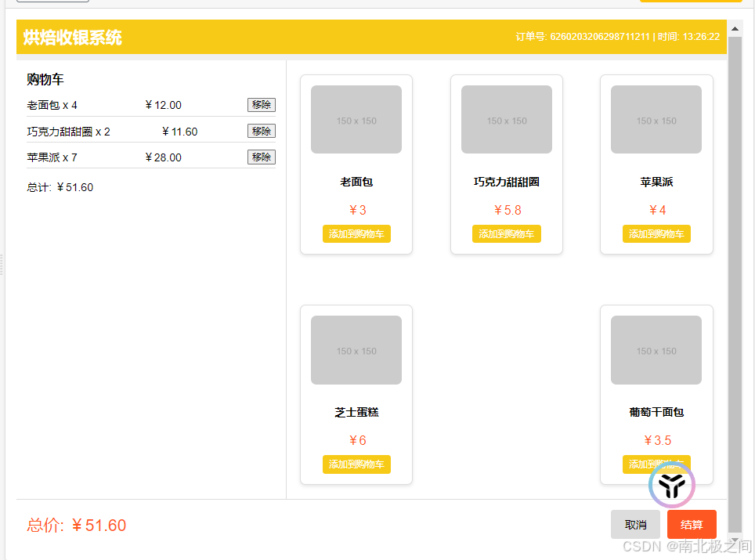
Task: Click the CSDN watermark logo icon
Action: (671, 485)
